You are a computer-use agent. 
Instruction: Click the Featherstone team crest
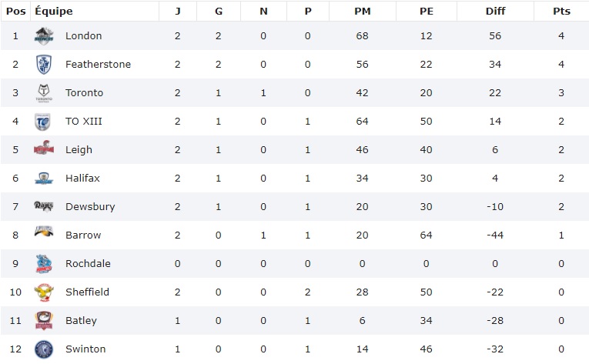(44, 65)
